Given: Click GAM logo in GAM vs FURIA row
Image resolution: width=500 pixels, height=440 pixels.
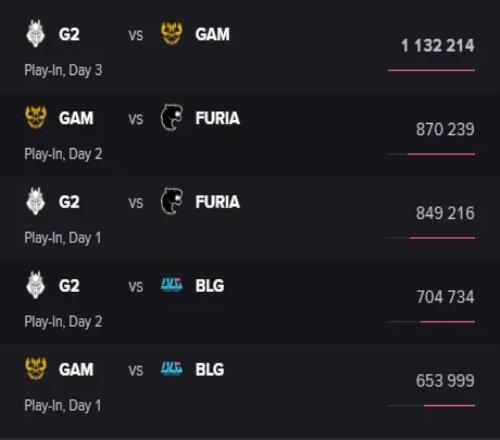Looking at the screenshot, I should pos(36,117).
